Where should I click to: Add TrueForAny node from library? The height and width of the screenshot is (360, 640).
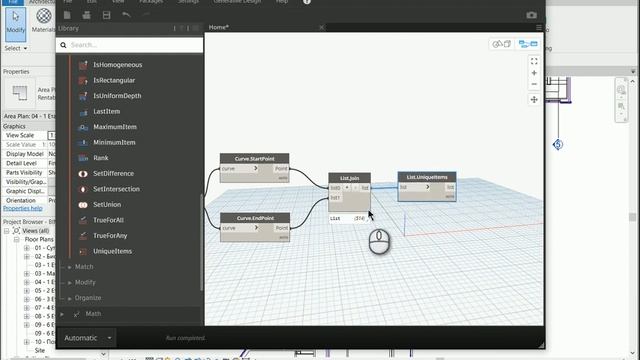tap(110, 236)
